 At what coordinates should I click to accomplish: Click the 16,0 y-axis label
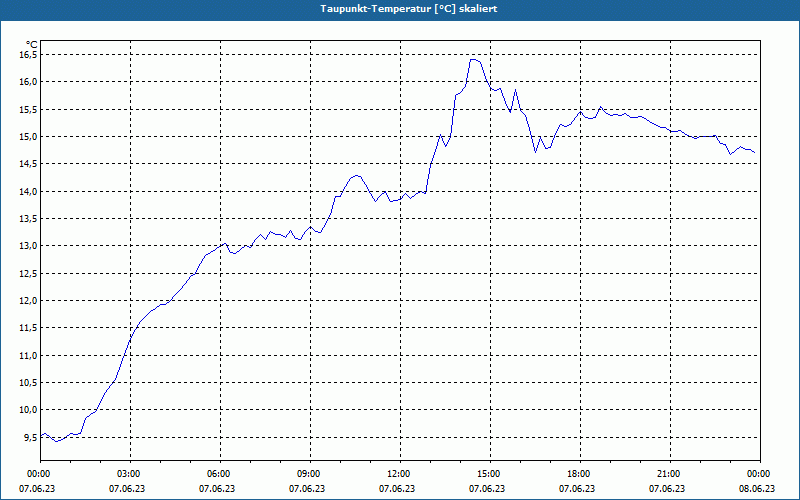pyautogui.click(x=29, y=82)
